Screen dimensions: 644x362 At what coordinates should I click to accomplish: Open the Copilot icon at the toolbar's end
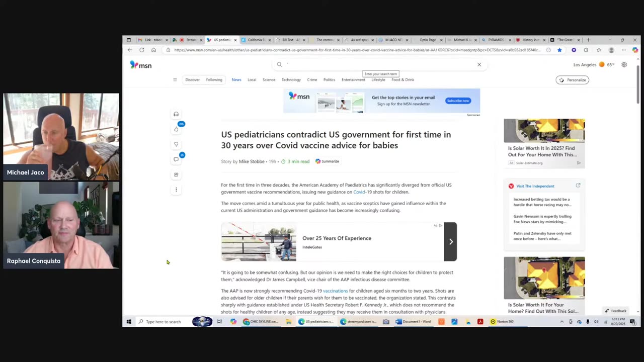pos(635,50)
